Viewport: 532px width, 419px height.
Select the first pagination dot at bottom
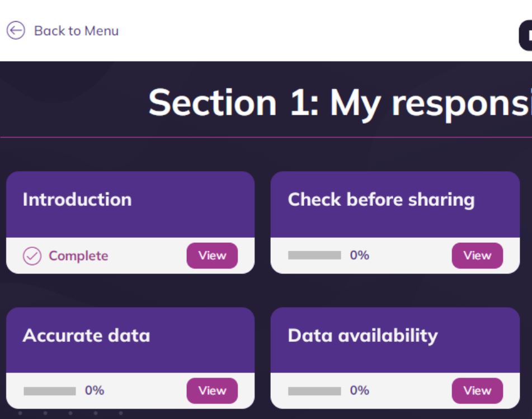20,413
